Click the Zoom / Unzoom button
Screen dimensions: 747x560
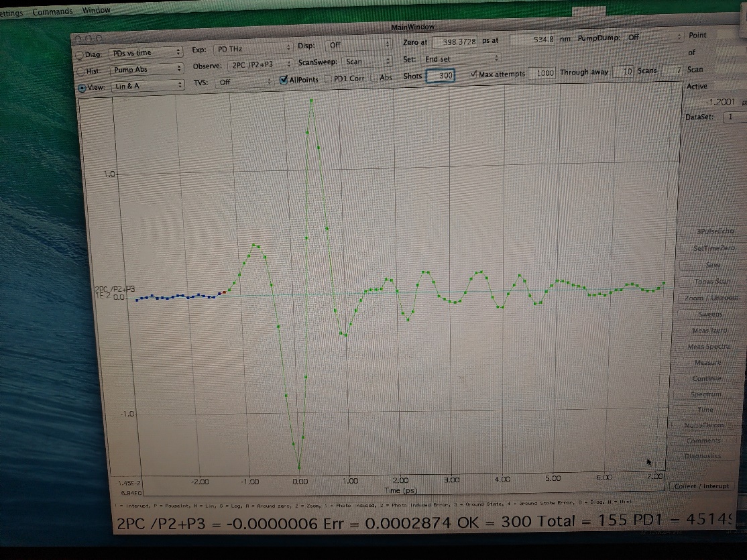711,298
